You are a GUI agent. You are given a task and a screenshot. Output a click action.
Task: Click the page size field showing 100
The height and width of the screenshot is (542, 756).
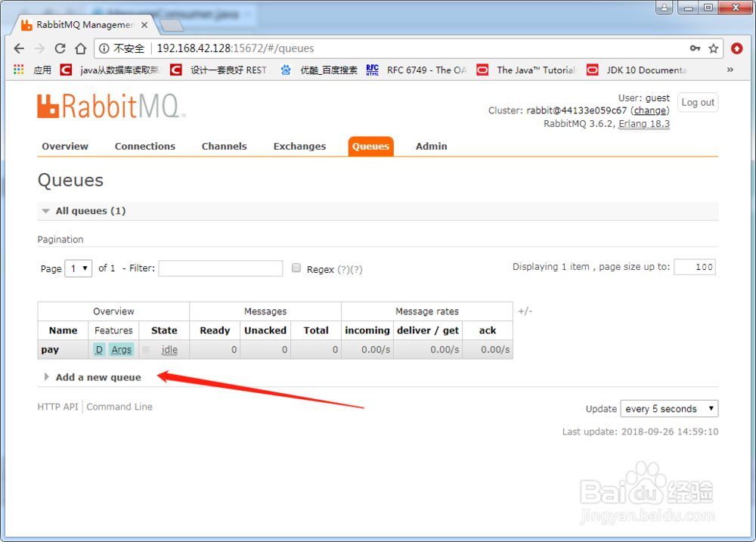pyautogui.click(x=695, y=267)
